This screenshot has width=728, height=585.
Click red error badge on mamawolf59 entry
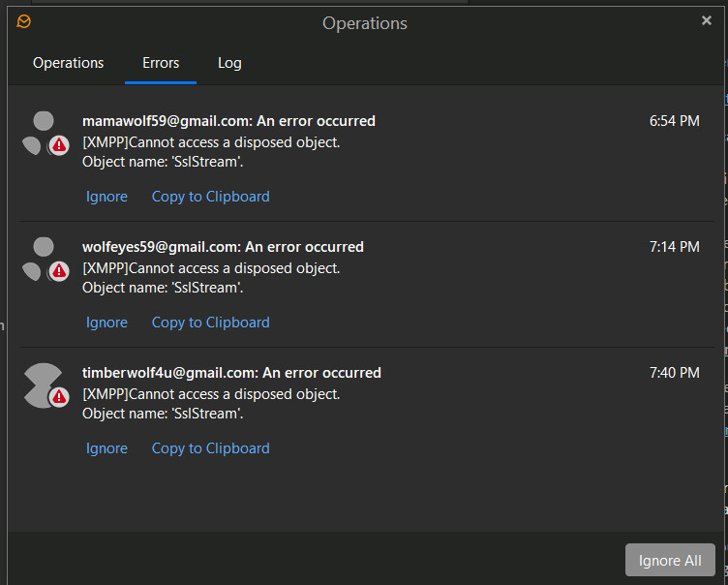coord(60,145)
